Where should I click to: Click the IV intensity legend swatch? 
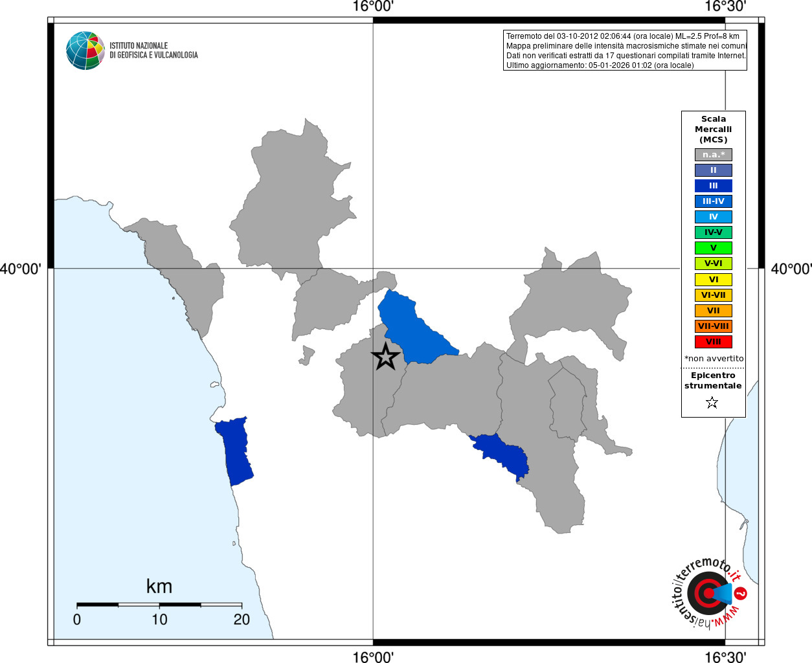click(x=714, y=217)
